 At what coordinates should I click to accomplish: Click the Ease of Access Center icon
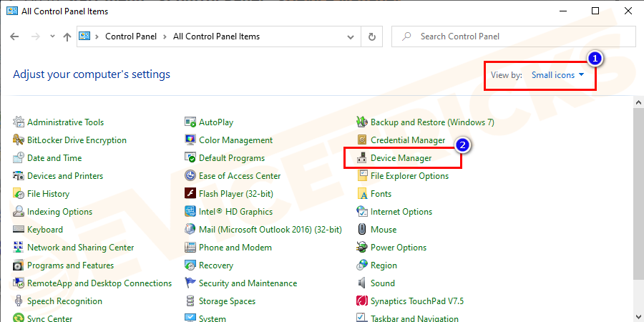click(190, 176)
